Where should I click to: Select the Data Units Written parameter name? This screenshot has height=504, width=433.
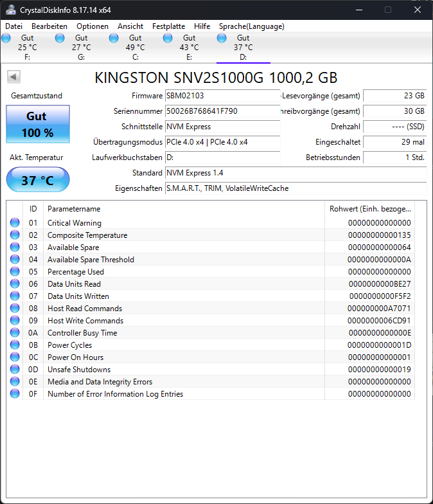(78, 296)
